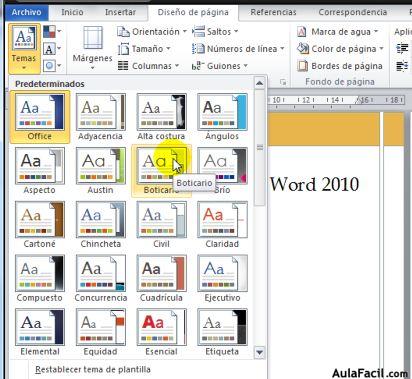
Task: Open the Márgenes margins button
Action: 93,49
